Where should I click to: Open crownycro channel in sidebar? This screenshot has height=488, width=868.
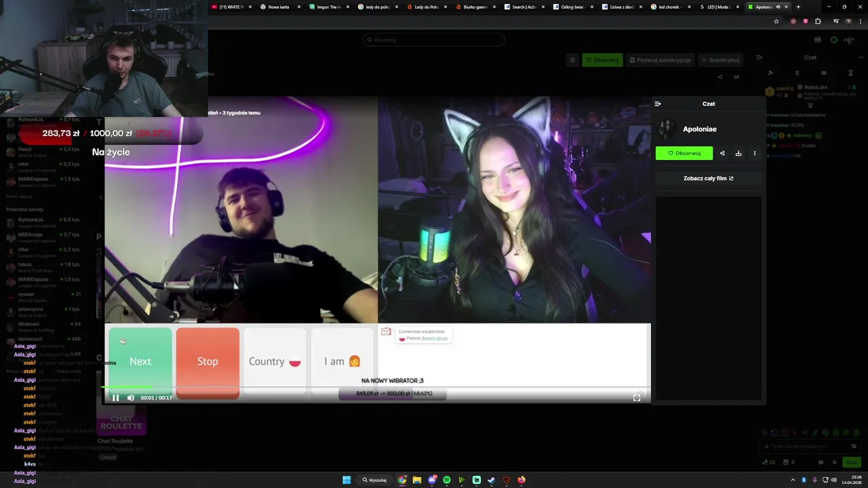pyautogui.click(x=43, y=312)
